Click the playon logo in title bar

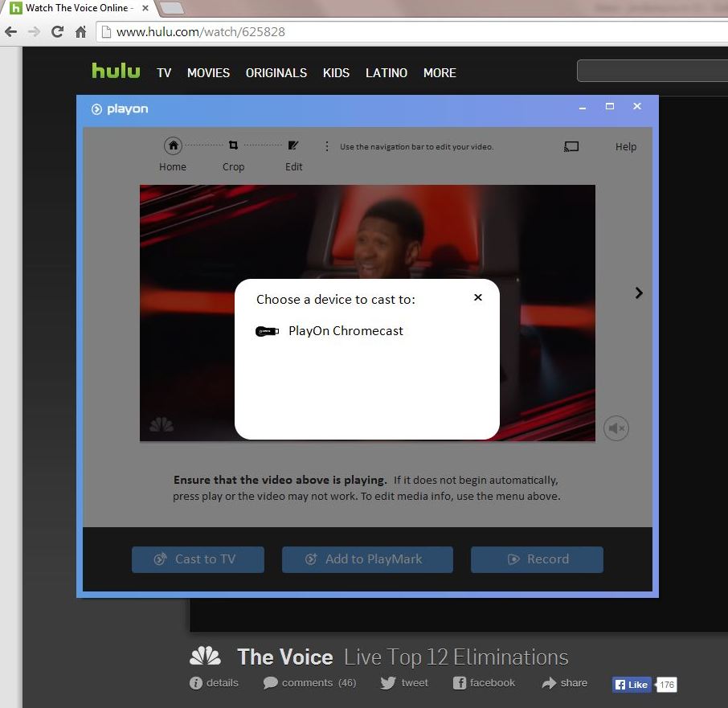coord(120,109)
